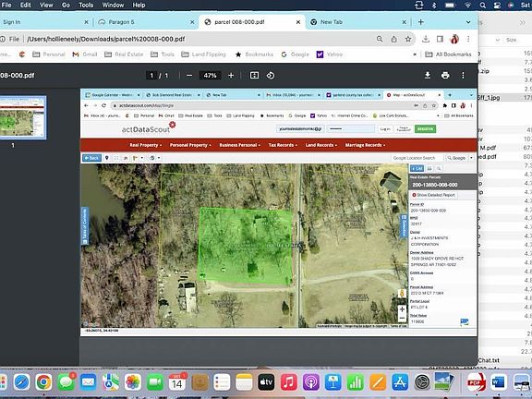532x399 pixels.
Task: Toggle the fit to page view button
Action: tap(254, 76)
